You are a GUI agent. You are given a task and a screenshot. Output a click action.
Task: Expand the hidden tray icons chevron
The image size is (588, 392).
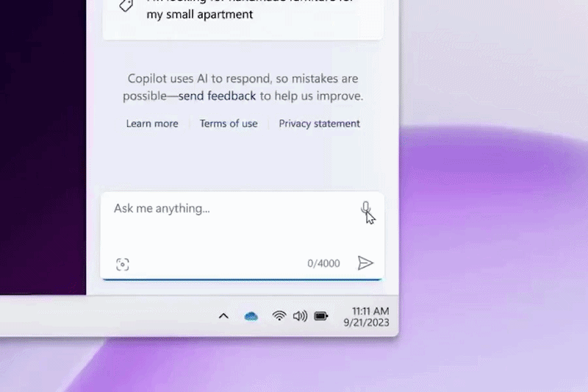pyautogui.click(x=223, y=316)
